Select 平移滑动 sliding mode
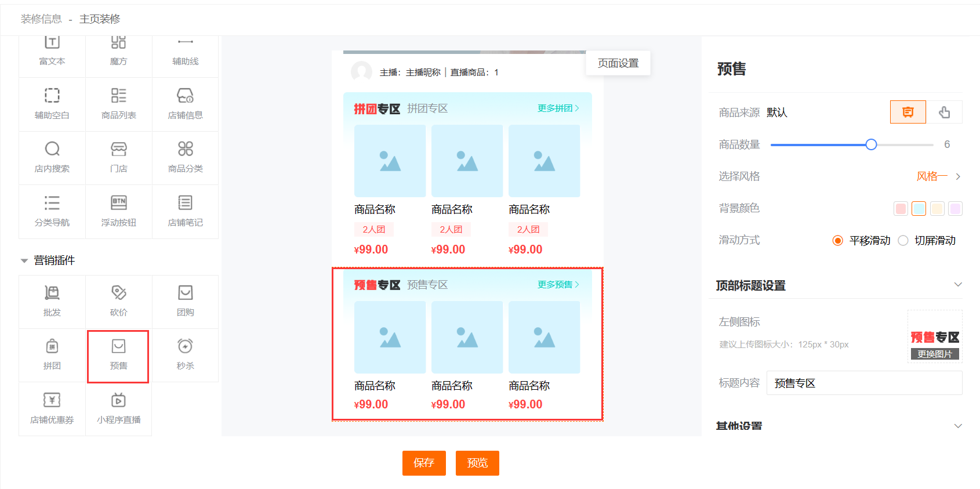Viewport: 980px width, 489px height. [x=838, y=240]
